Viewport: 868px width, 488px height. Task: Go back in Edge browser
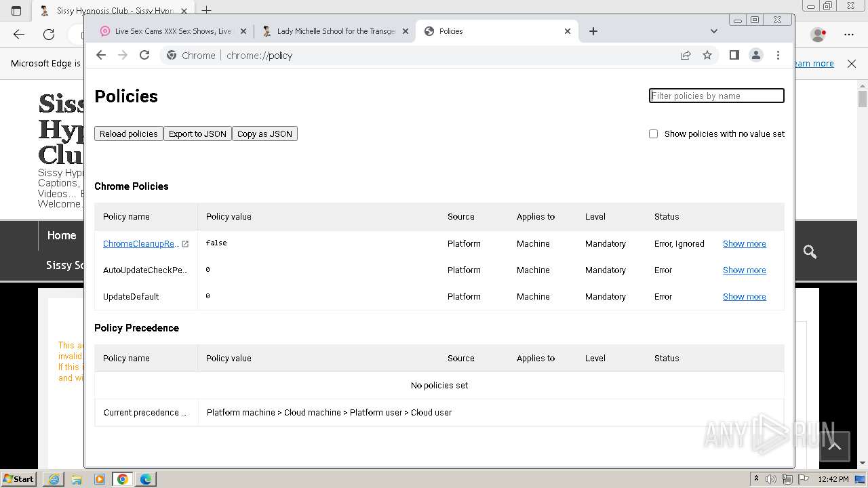click(19, 34)
